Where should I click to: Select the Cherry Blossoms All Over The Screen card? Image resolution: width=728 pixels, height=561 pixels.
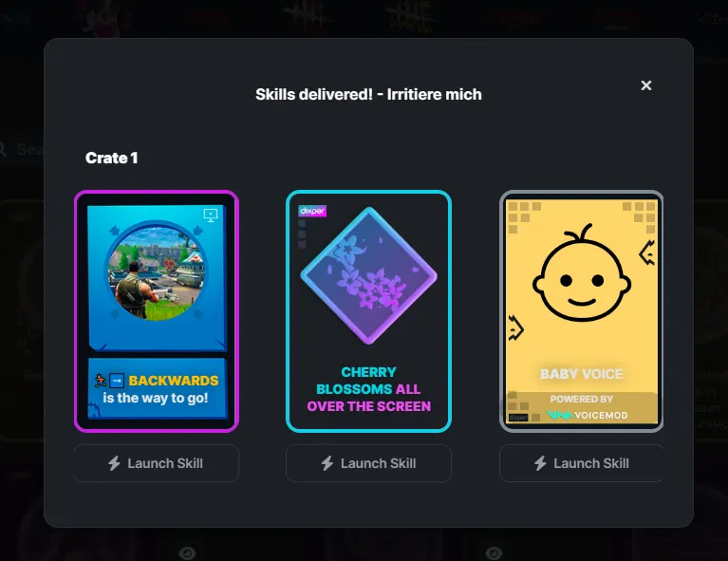pos(368,311)
